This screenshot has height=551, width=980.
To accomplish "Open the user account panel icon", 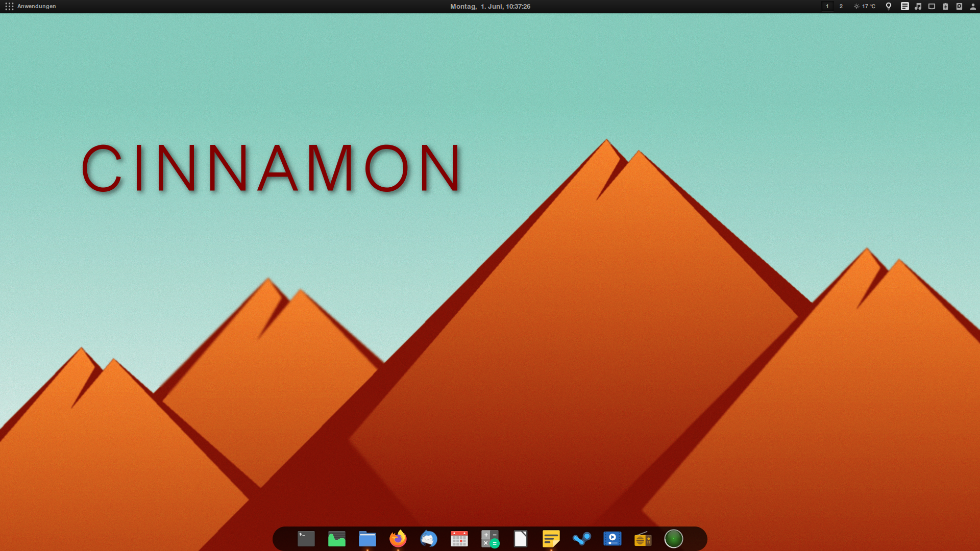I will pos(973,6).
